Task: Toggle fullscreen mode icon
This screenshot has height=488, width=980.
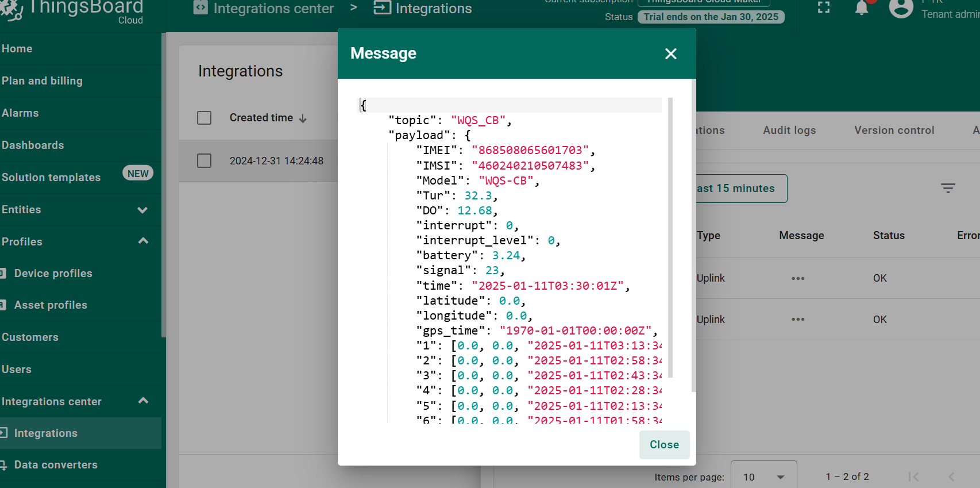Action: pos(824,7)
